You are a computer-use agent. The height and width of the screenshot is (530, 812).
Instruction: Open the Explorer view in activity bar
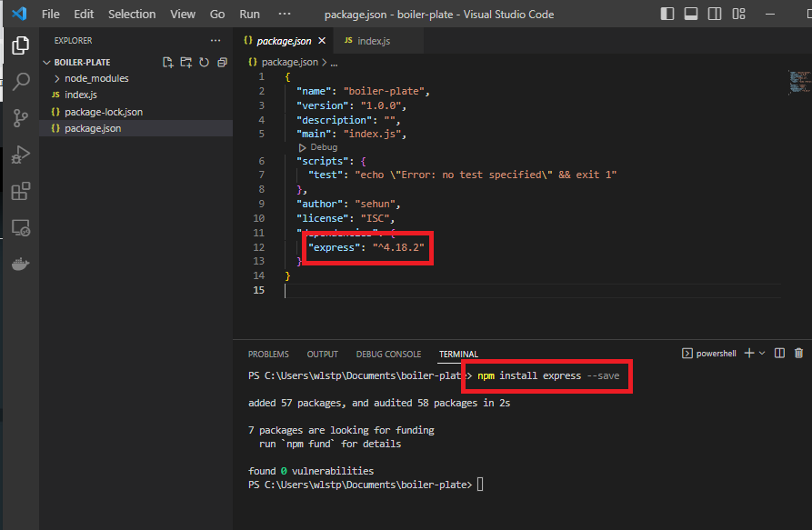click(x=20, y=45)
